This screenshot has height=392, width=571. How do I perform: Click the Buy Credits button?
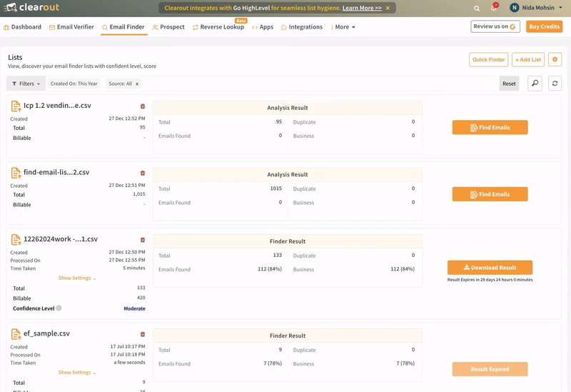click(x=544, y=26)
